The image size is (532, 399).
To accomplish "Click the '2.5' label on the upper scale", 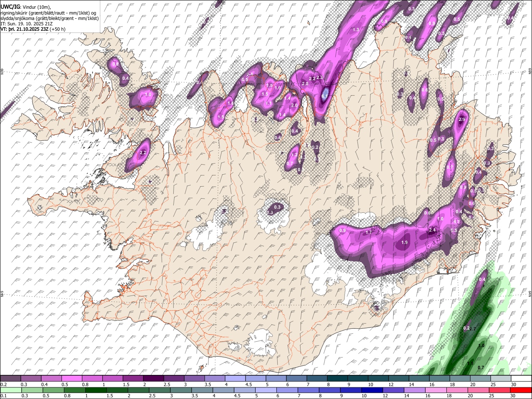I will pyautogui.click(x=167, y=384).
